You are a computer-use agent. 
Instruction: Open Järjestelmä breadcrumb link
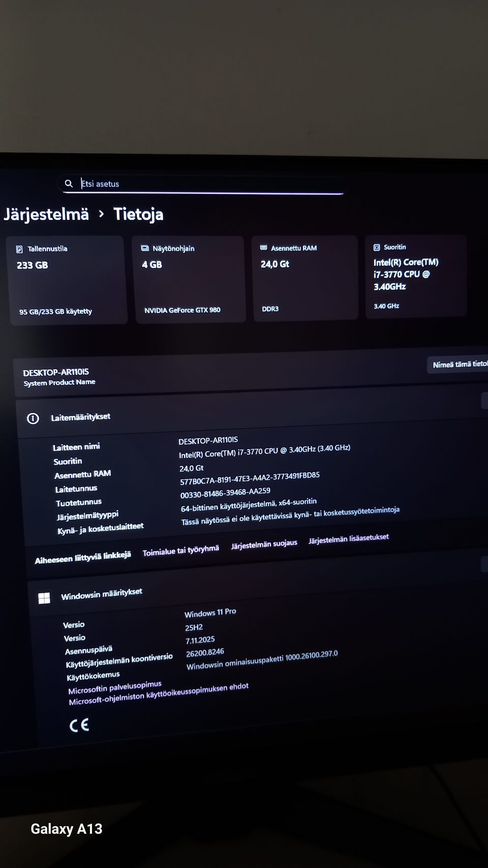(x=46, y=214)
